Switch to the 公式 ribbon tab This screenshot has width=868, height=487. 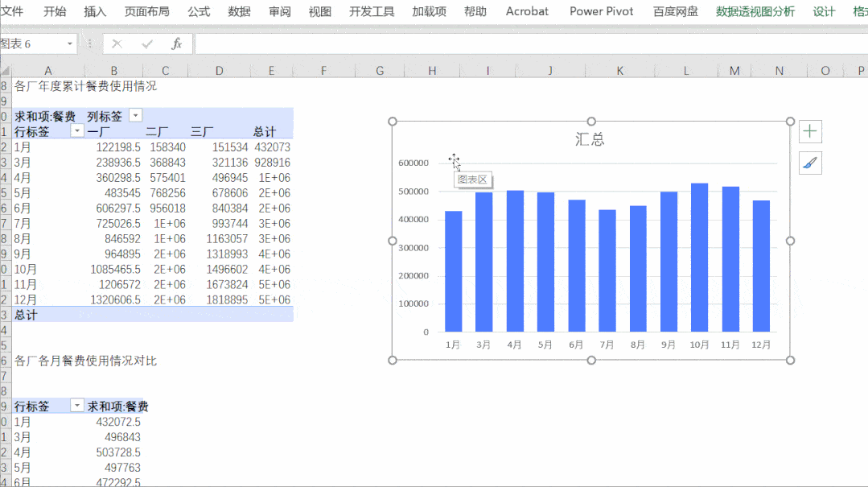pos(199,11)
